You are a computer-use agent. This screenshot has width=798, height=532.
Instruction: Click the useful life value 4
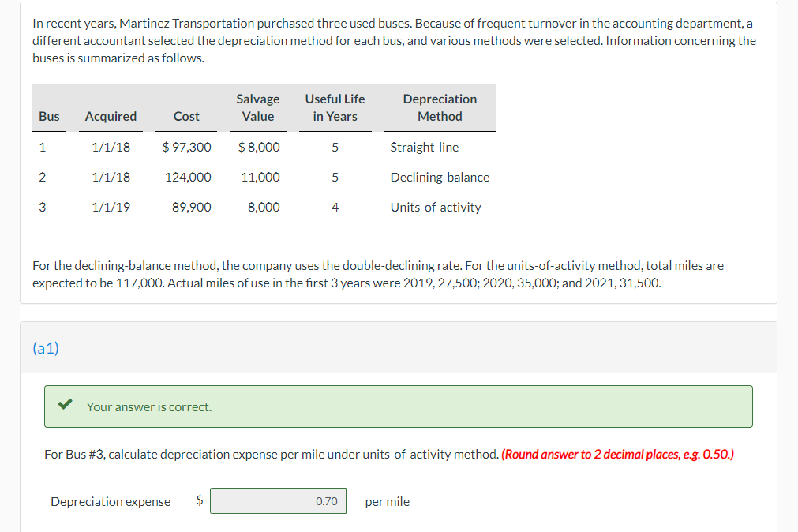[x=335, y=208]
